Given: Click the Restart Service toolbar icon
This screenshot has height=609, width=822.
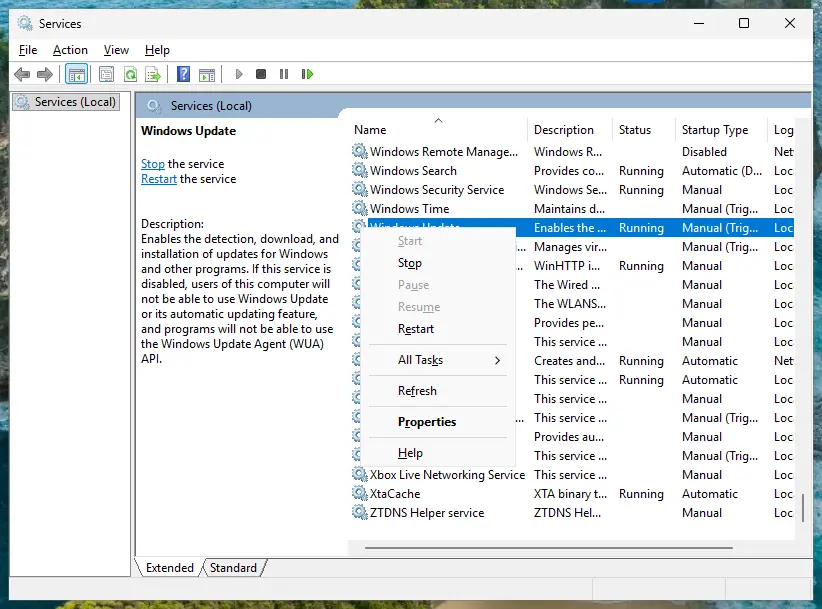Looking at the screenshot, I should [x=307, y=74].
